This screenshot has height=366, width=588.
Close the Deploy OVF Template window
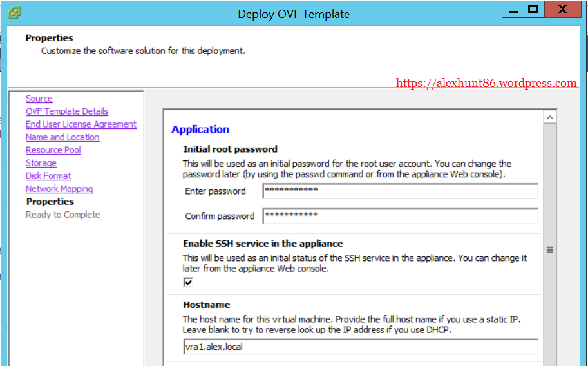point(562,10)
